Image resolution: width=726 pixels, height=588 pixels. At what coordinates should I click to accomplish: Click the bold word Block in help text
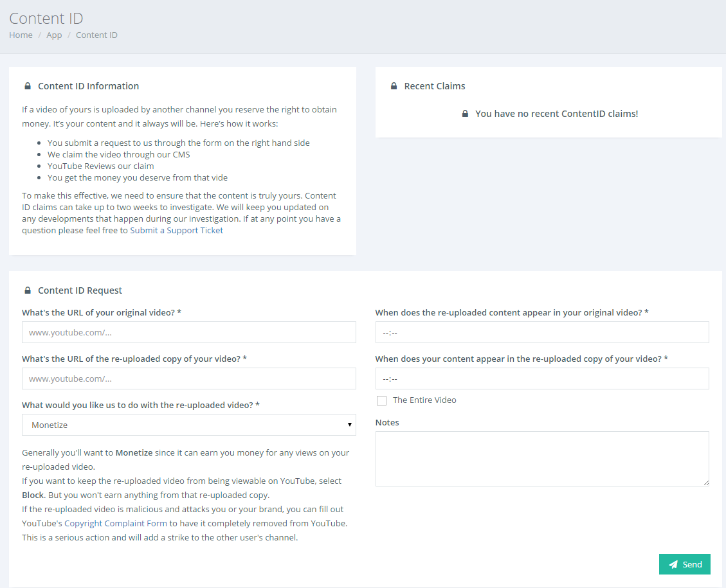[33, 495]
